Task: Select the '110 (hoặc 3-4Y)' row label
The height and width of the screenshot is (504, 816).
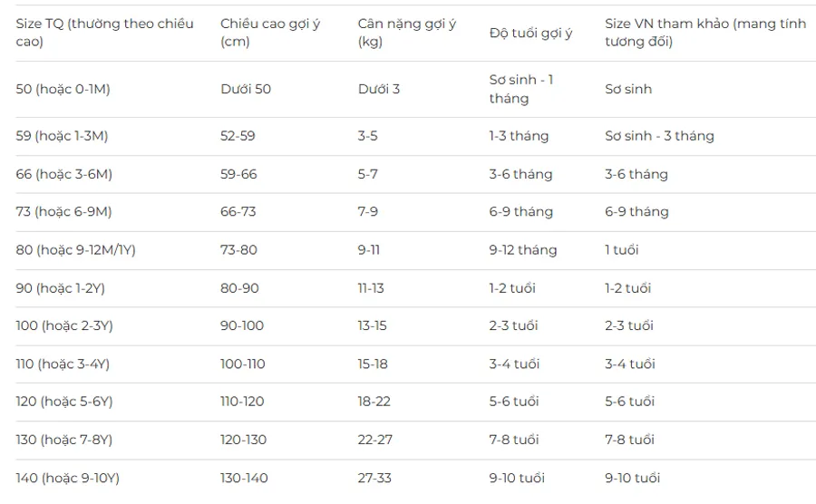Action: pyautogui.click(x=63, y=364)
